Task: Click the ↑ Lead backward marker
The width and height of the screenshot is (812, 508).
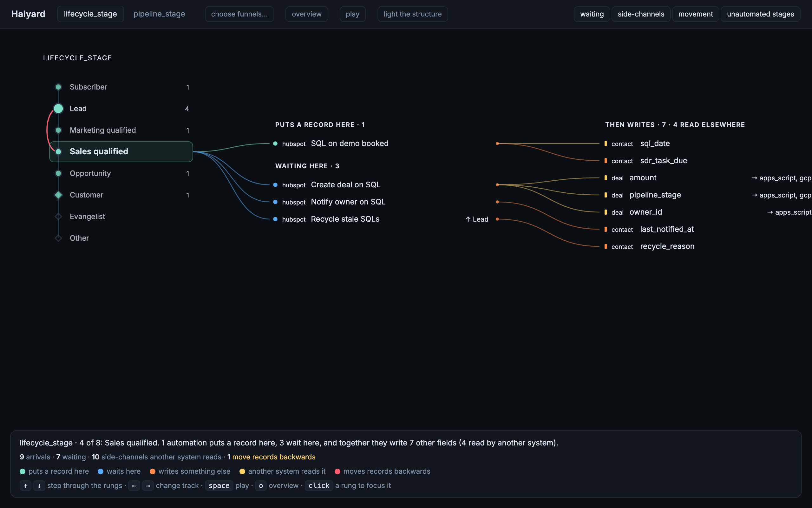Action: (x=477, y=219)
